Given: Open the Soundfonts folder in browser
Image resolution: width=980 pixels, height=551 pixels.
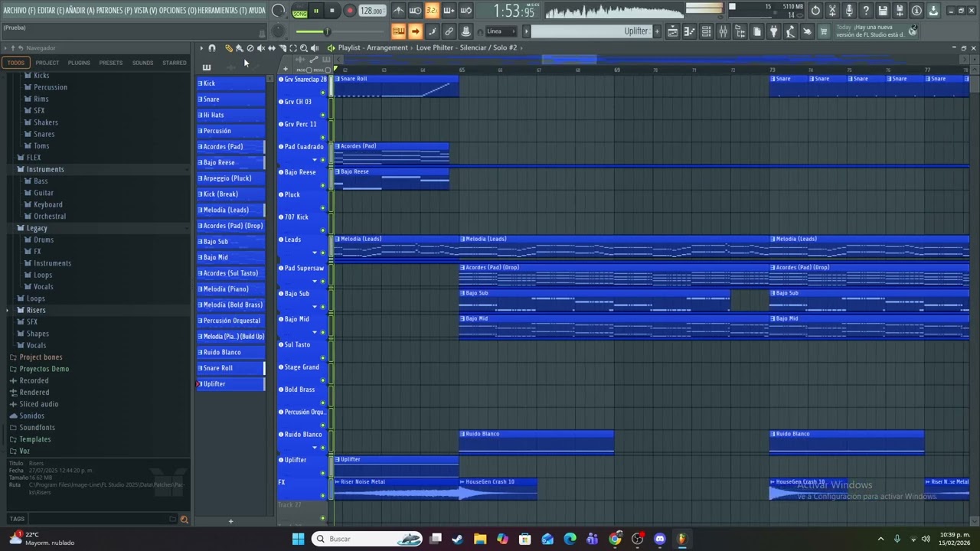Looking at the screenshot, I should (37, 428).
